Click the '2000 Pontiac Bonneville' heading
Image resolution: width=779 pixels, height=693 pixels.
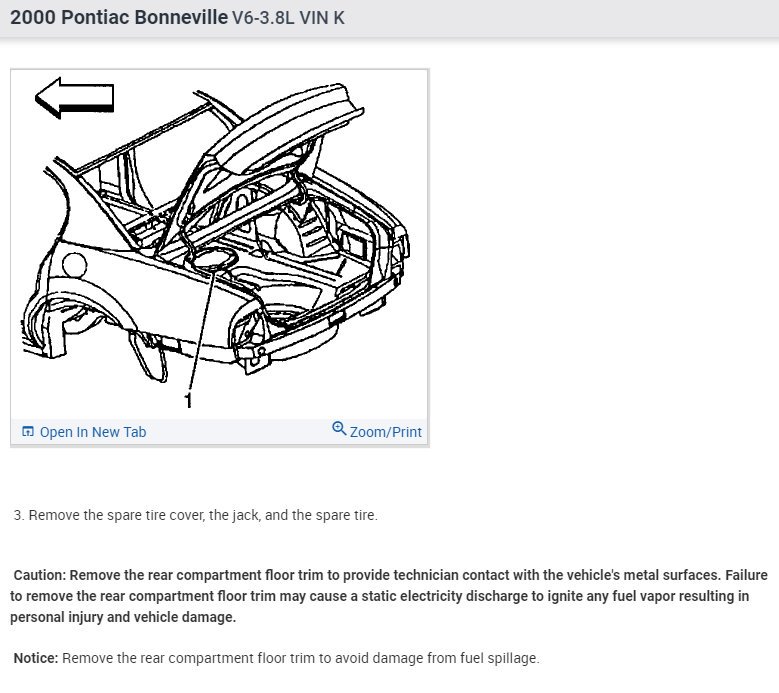click(x=119, y=17)
